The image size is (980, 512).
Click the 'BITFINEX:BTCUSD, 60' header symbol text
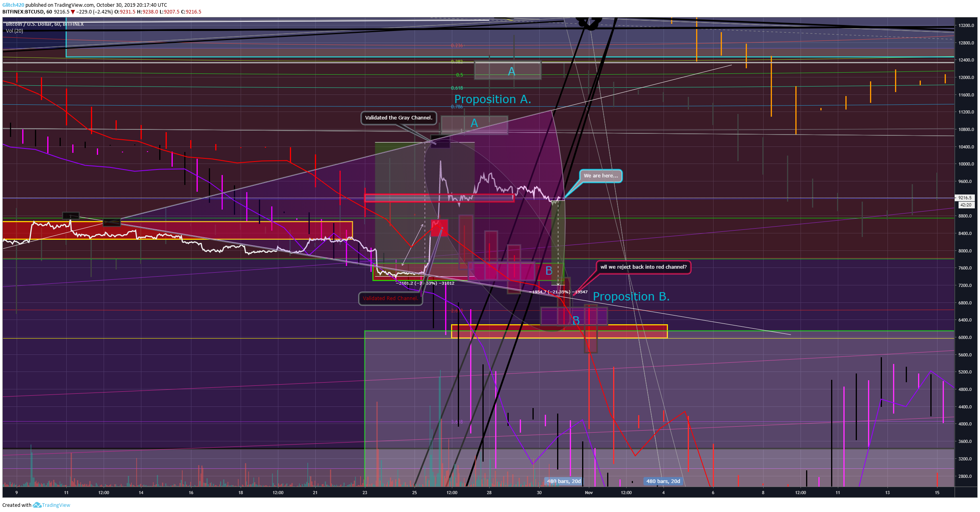click(x=27, y=12)
